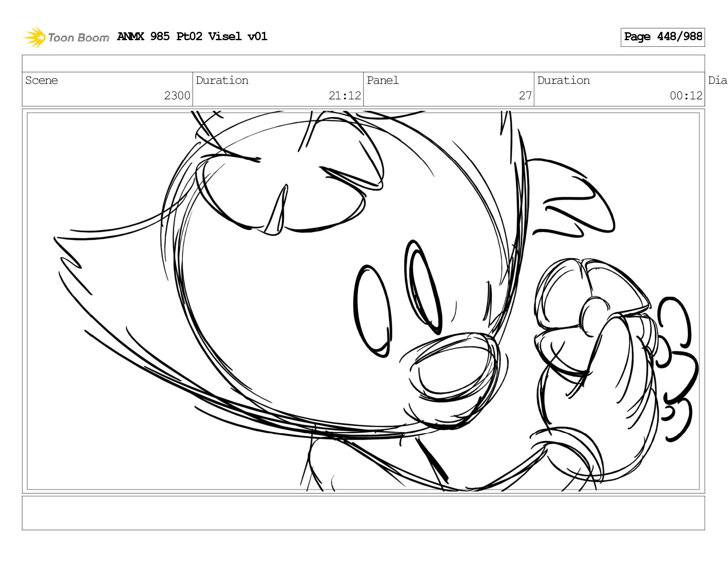This screenshot has width=728, height=563.
Task: Select the scene duration value '21:12'
Action: pos(345,96)
